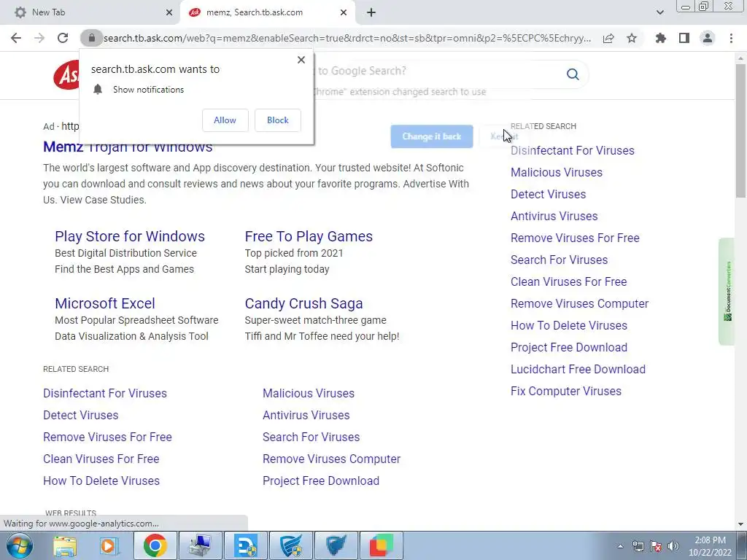Open the 'Memz Trojan for Windows' ad link
The width and height of the screenshot is (747, 560).
pyautogui.click(x=128, y=147)
